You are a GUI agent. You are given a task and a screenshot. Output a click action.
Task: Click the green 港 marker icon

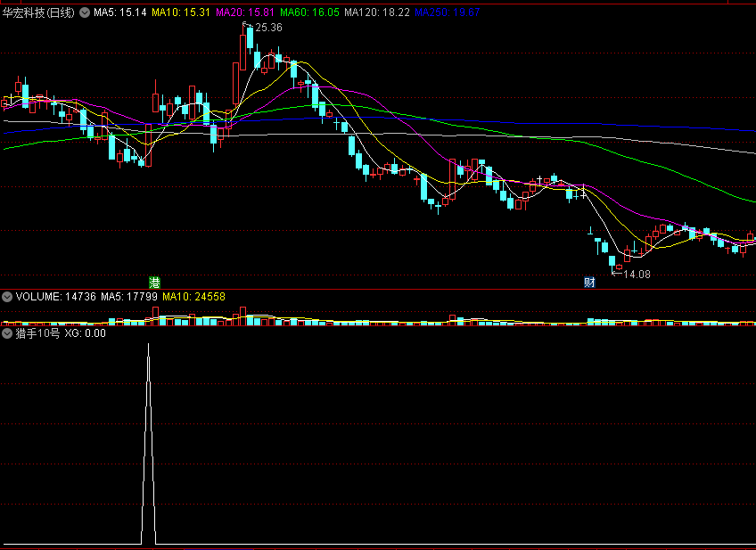point(154,282)
